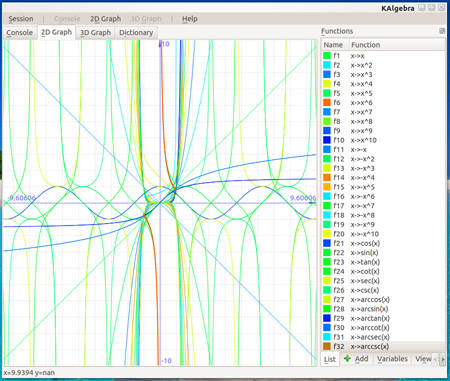This screenshot has height=381, width=450.
Task: Select function row f9 x->x^9
Action: (x=383, y=131)
